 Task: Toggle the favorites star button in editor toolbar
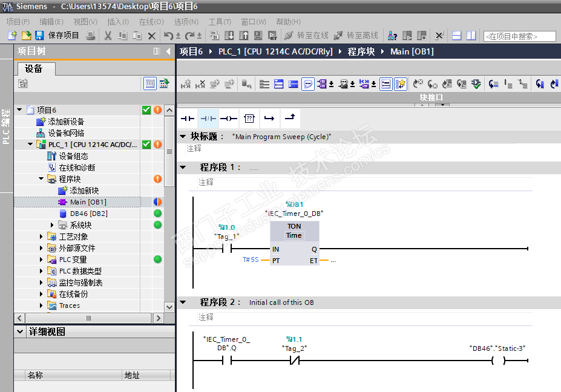[400, 84]
